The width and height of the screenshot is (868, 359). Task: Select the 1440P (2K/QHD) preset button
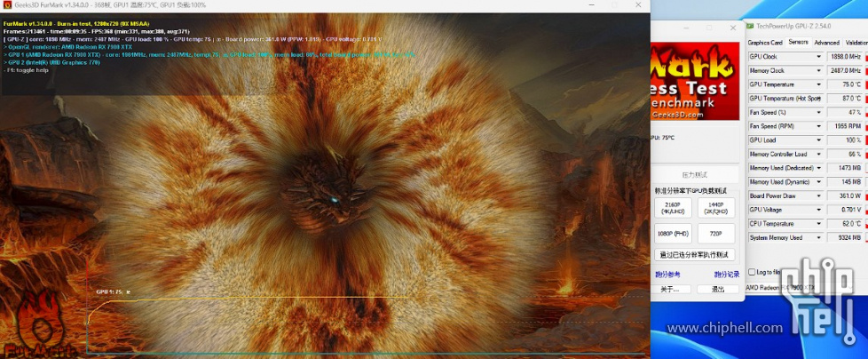tap(716, 208)
